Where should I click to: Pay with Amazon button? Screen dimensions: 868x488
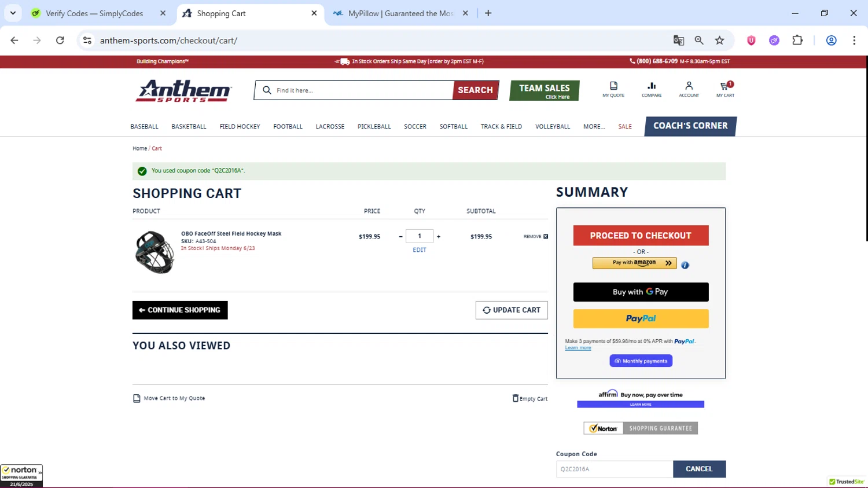pyautogui.click(x=634, y=263)
